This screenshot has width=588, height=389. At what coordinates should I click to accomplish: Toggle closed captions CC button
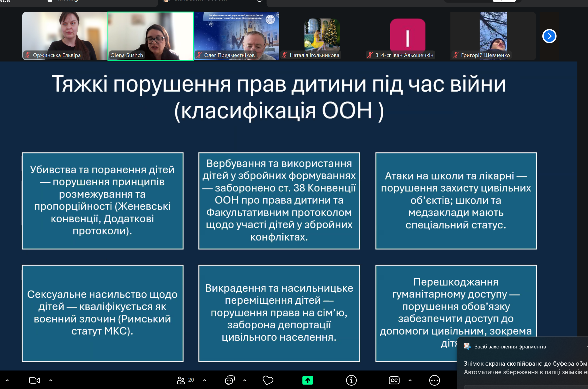(394, 380)
